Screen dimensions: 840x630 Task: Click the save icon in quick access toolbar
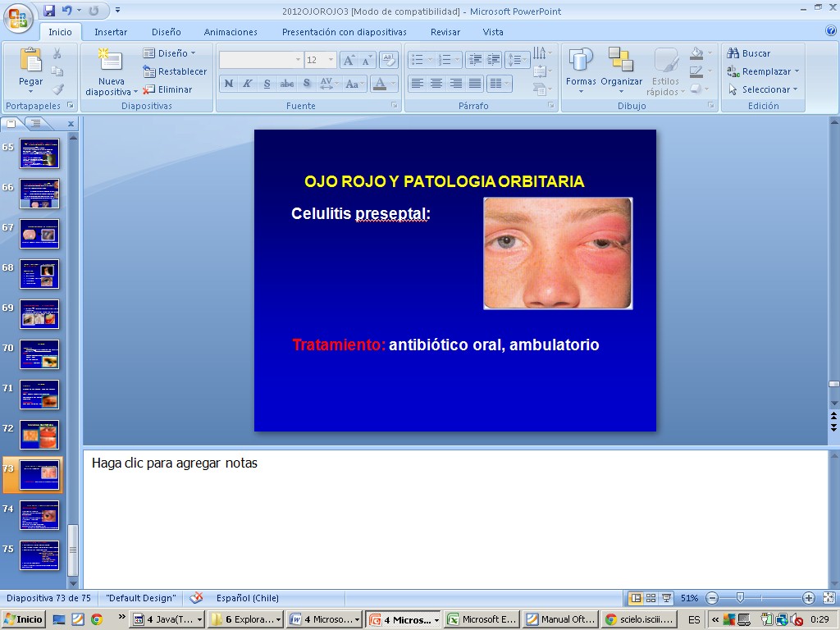click(x=49, y=11)
